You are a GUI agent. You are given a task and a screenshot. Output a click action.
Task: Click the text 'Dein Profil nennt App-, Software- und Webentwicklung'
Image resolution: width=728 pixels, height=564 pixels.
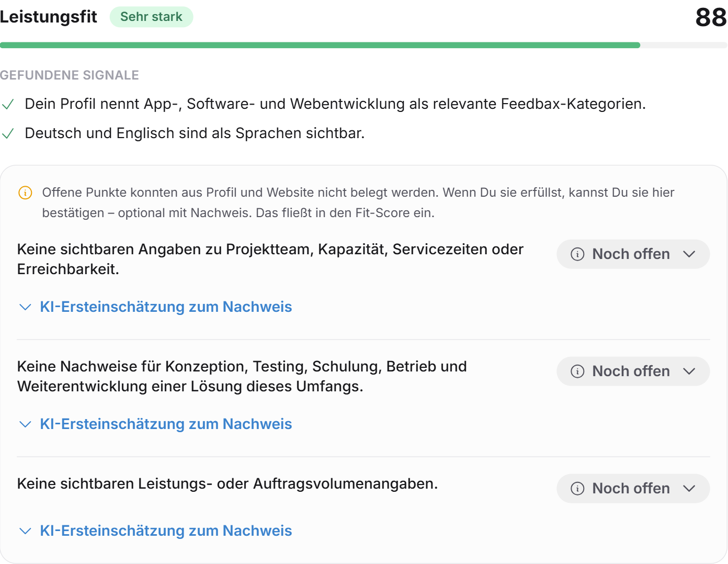tap(215, 104)
